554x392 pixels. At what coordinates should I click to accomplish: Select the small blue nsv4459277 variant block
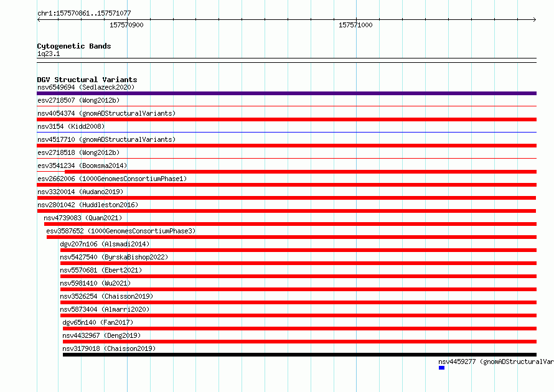(x=442, y=368)
